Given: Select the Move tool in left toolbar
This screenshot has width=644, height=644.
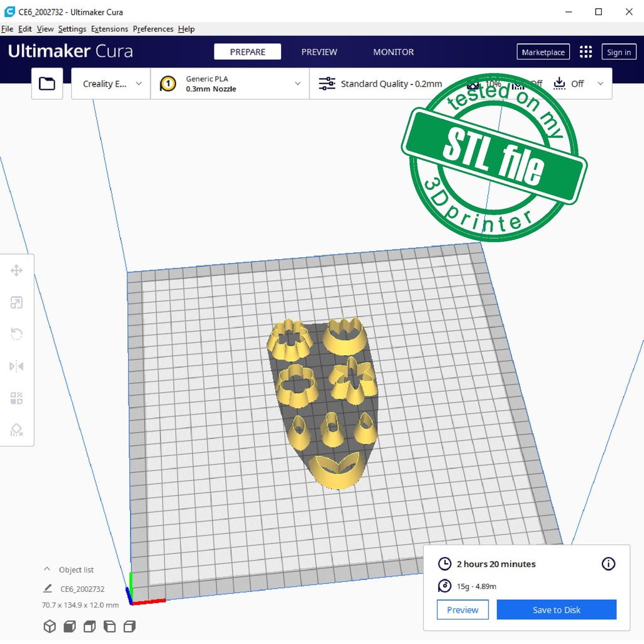Looking at the screenshot, I should 16,270.
